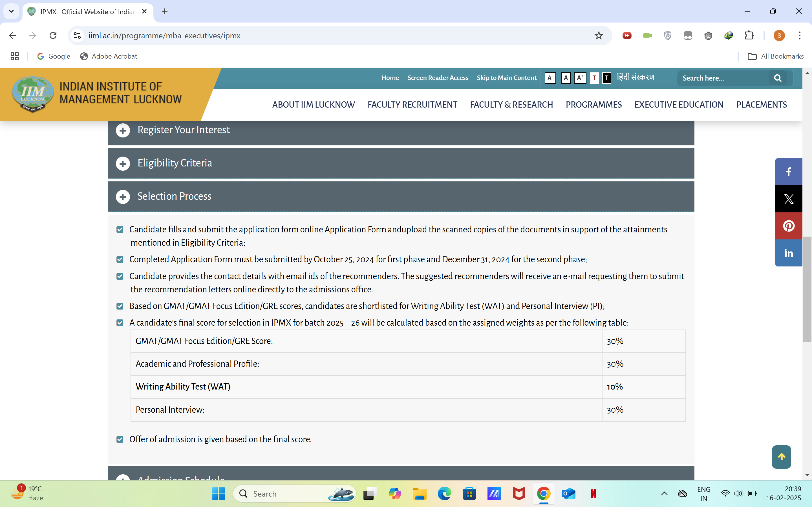
Task: Click the Hindi version link
Action: [636, 77]
